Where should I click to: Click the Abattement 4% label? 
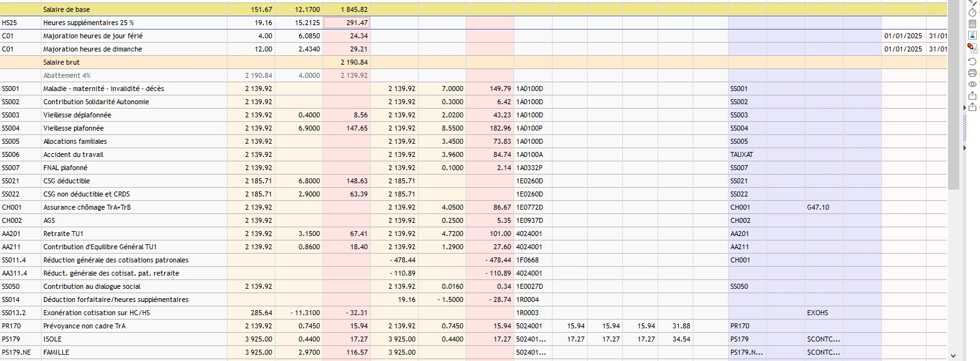(x=67, y=75)
